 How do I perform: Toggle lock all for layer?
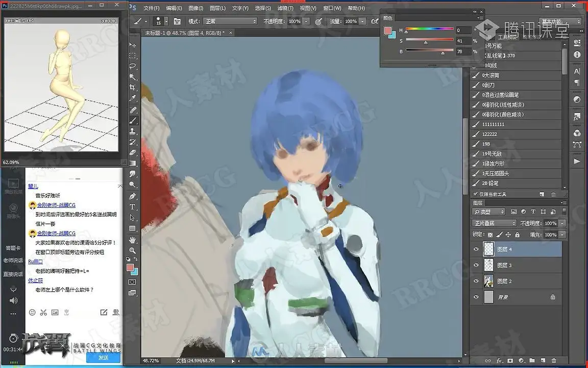point(518,235)
